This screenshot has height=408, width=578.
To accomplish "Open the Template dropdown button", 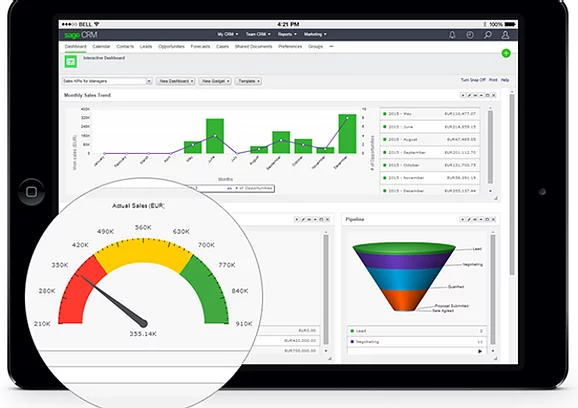I will [248, 81].
